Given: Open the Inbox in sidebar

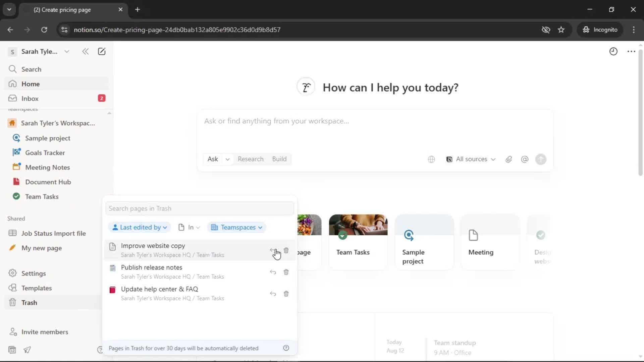Looking at the screenshot, I should 56,98.
